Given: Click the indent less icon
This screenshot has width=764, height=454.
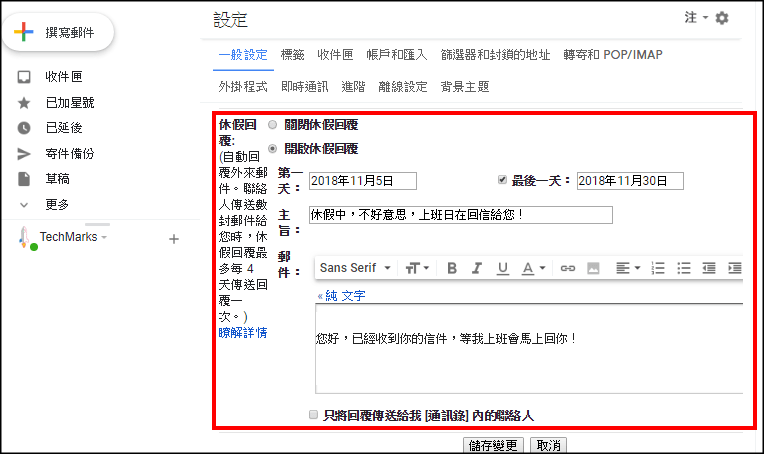Looking at the screenshot, I should click(709, 268).
